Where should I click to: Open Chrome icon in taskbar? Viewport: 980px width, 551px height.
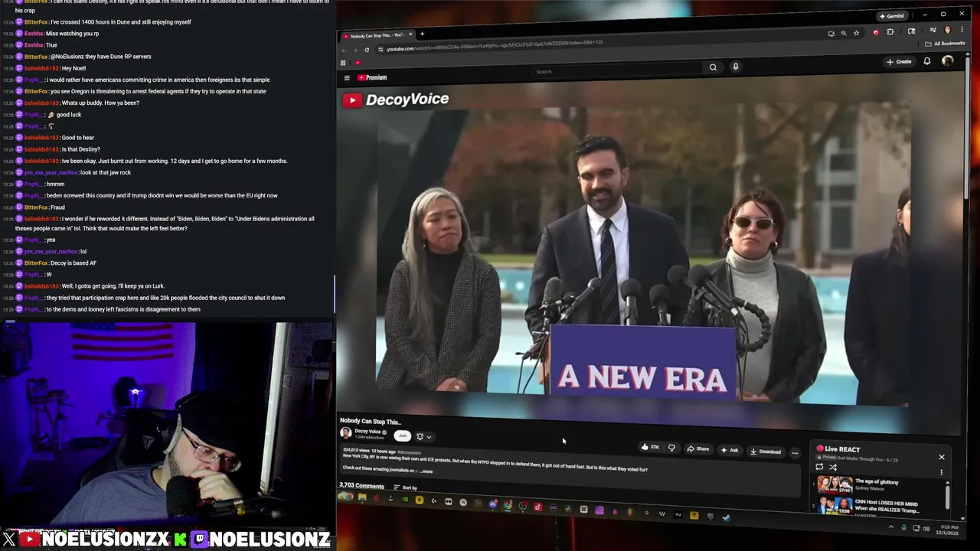(x=508, y=505)
